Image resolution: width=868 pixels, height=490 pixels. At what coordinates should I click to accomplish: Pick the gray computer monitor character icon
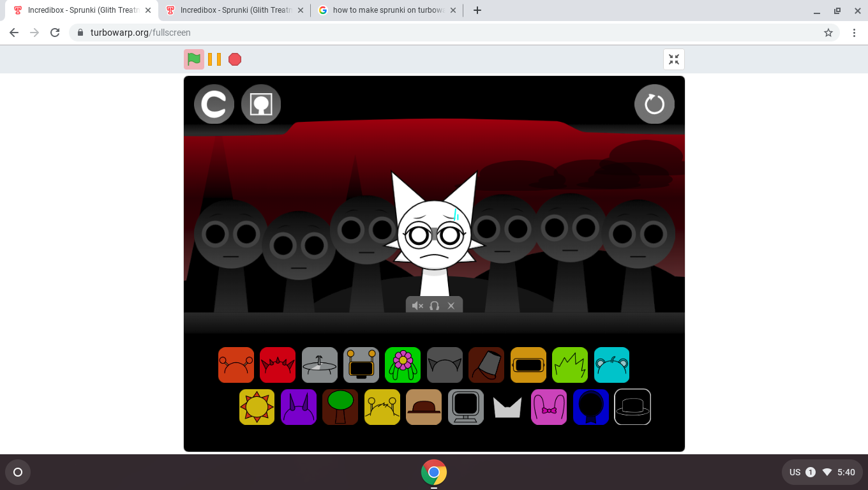pos(466,406)
